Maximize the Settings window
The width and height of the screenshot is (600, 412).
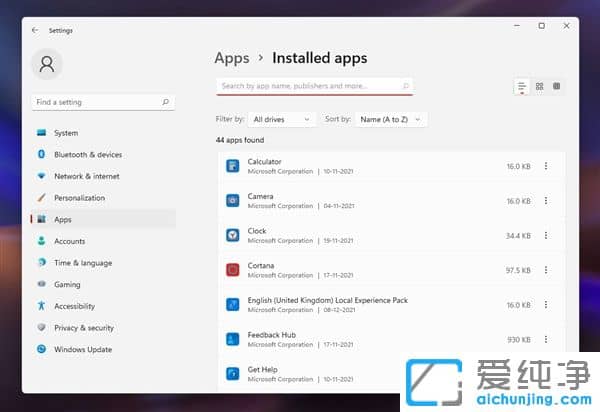[541, 26]
